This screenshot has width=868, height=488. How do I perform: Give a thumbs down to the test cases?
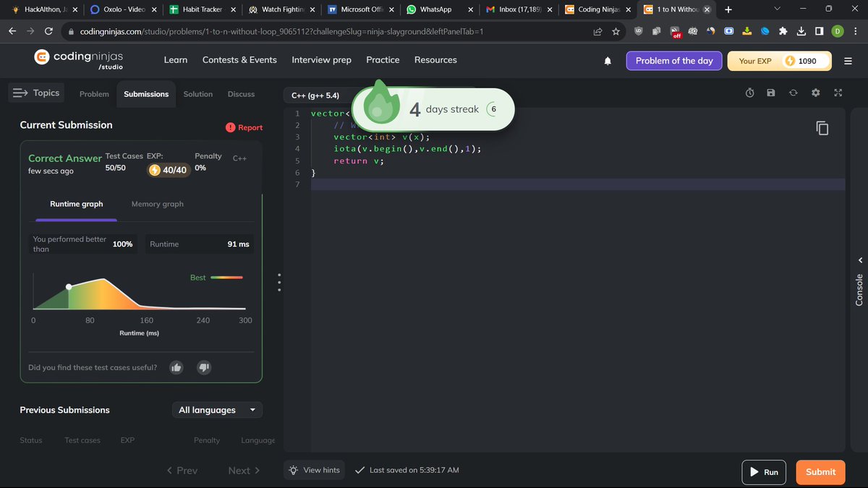(203, 367)
